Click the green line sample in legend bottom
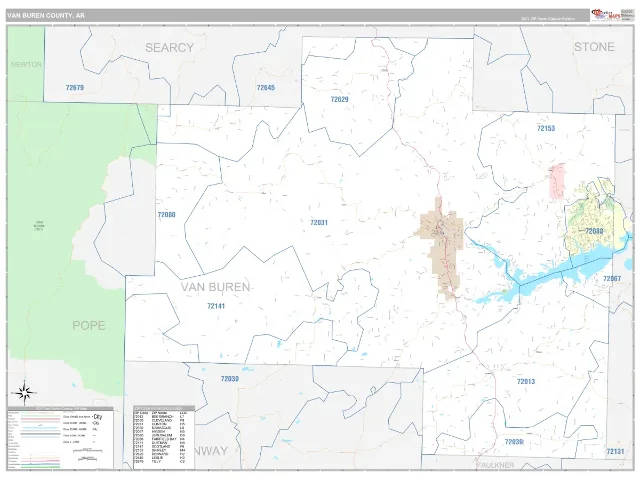640x480 pixels. (40, 467)
